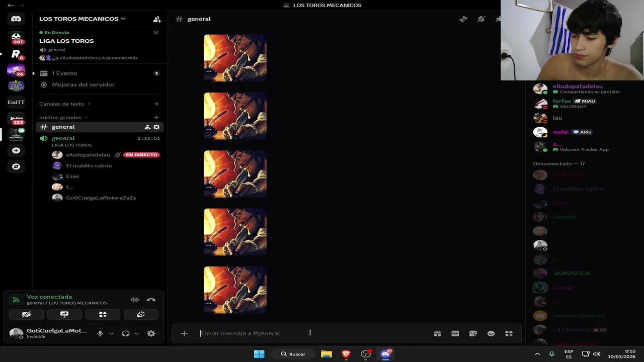The image size is (644, 362).
Task: Open own profile GotiCuelgaLaMot... Invisible
Action: [49, 333]
